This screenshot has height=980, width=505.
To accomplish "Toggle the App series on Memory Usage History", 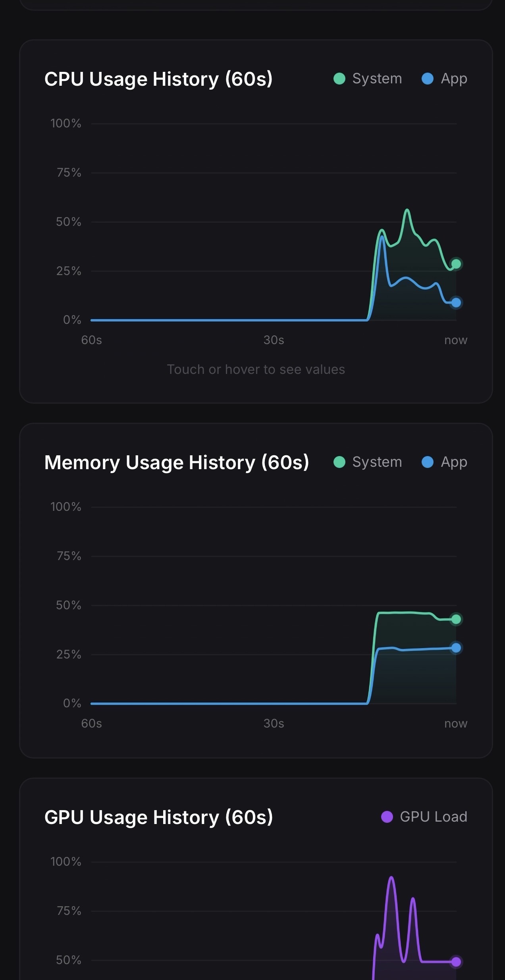I will (445, 462).
